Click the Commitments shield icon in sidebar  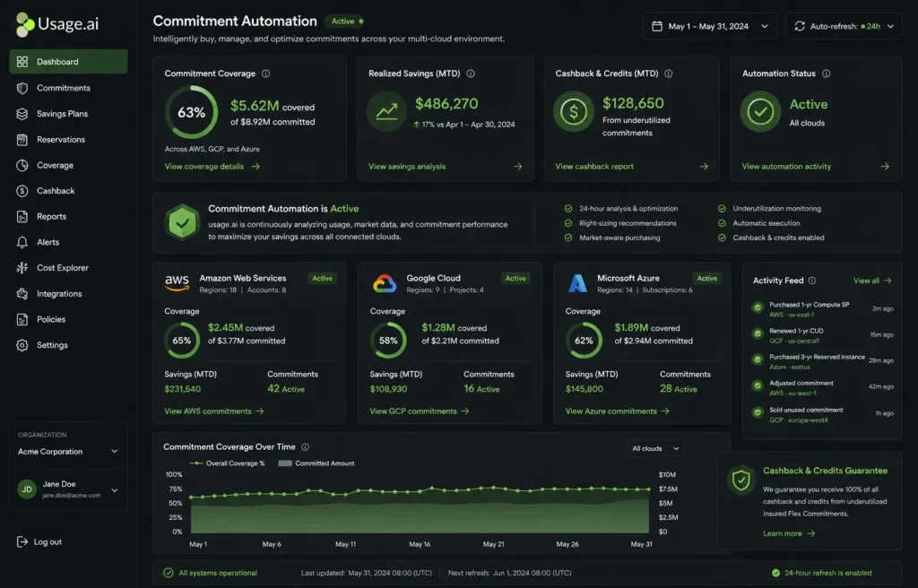coord(22,88)
